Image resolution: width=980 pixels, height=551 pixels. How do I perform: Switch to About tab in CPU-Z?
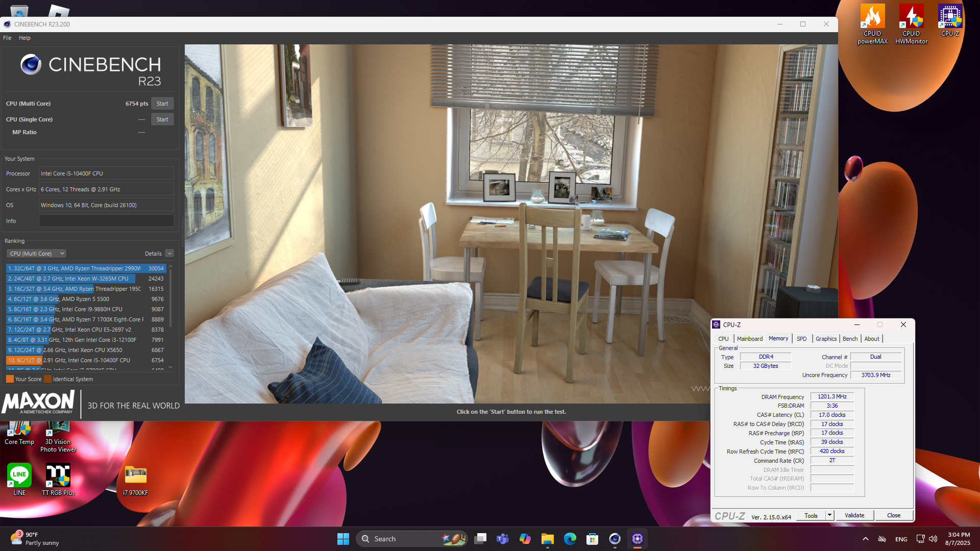[872, 339]
